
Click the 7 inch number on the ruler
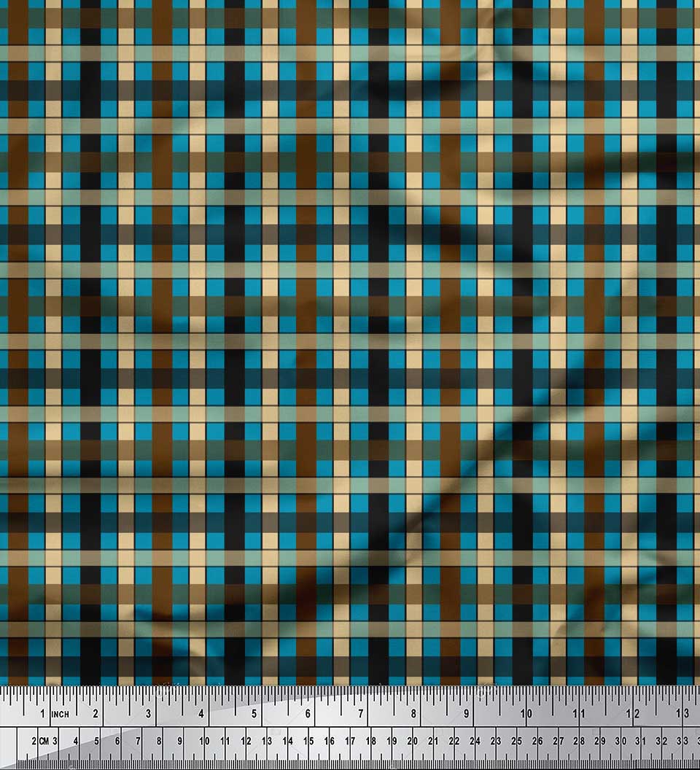(x=361, y=714)
